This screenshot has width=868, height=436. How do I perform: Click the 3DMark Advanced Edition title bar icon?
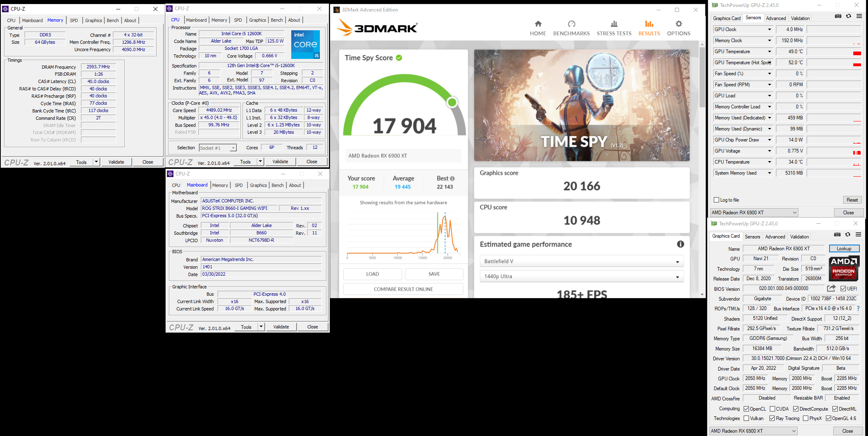pyautogui.click(x=337, y=10)
